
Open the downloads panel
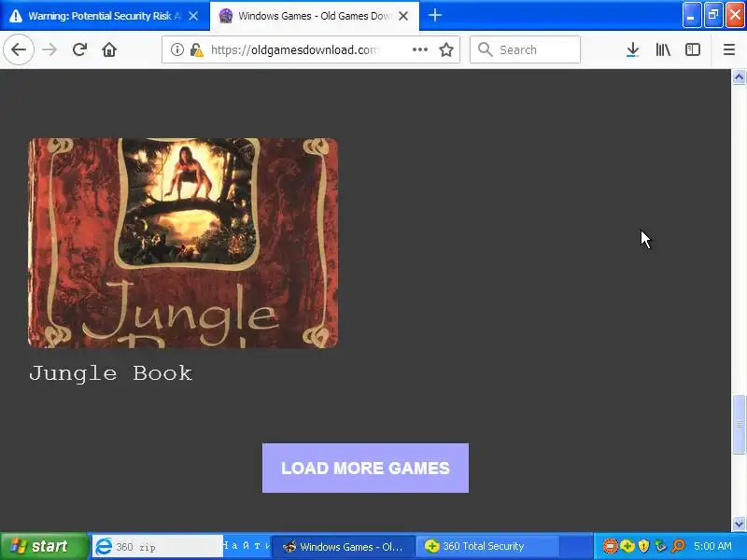pyautogui.click(x=633, y=49)
